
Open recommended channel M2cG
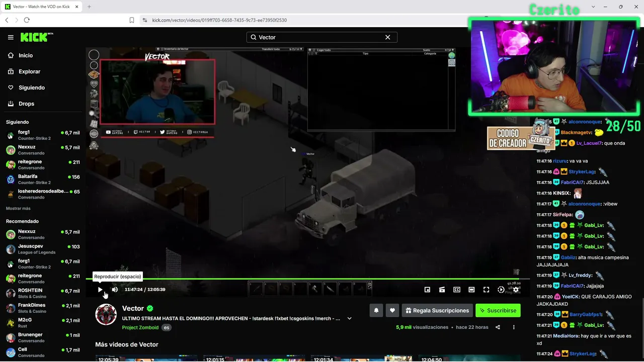[43, 322]
